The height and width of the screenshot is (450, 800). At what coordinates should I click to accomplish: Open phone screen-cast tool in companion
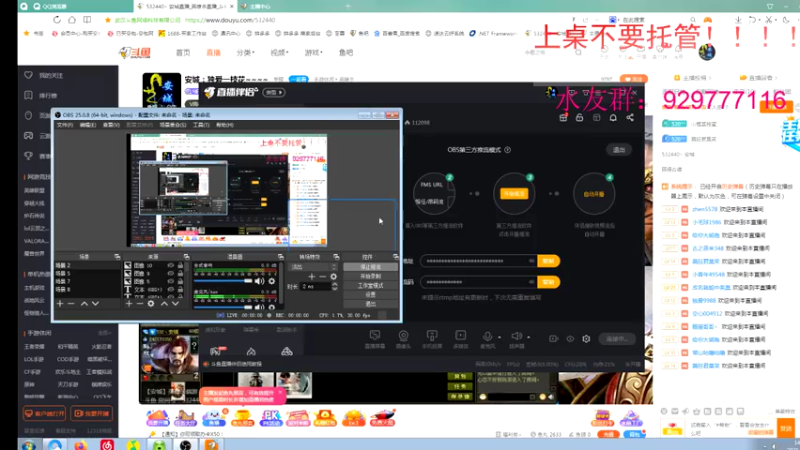432,339
